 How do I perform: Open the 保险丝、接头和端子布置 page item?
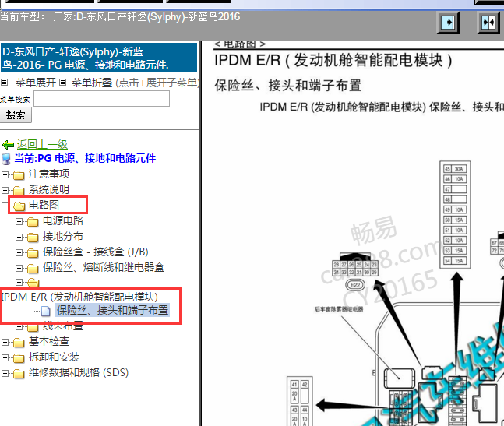click(x=112, y=310)
